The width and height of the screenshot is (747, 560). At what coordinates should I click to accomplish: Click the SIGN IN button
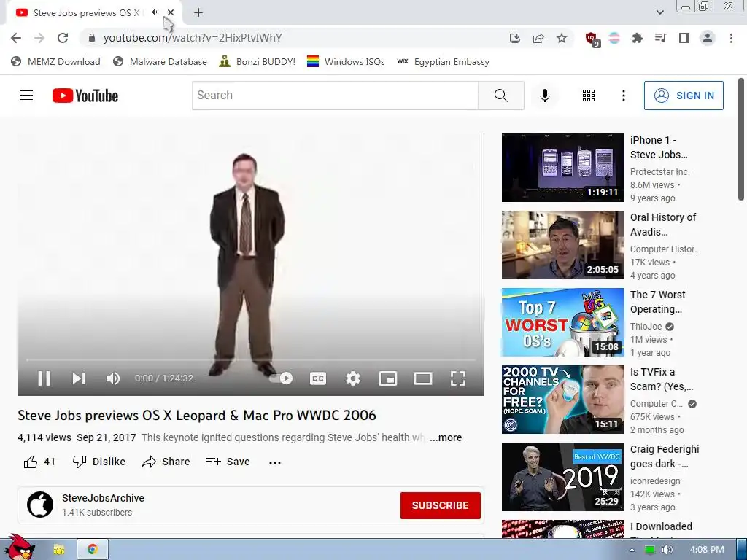tap(684, 96)
